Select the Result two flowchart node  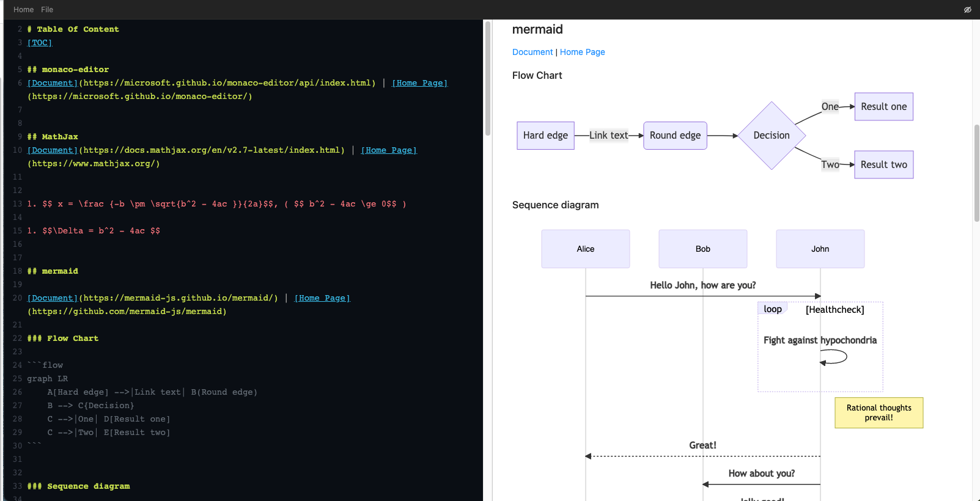884,165
